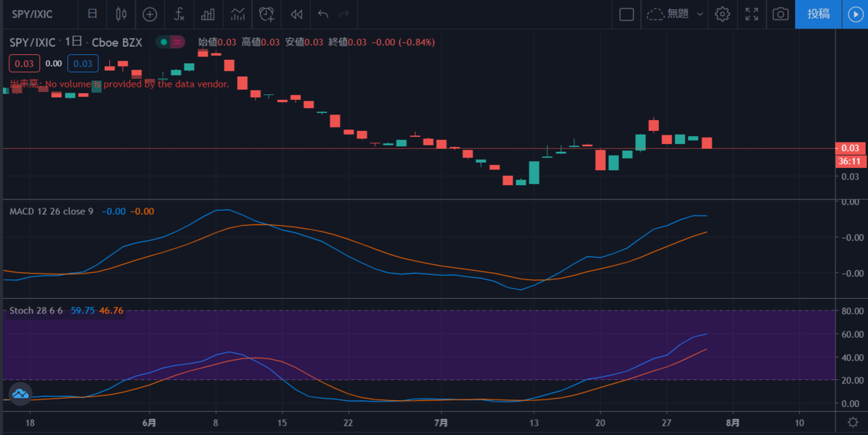Click the Stoch value 46.76

[x=111, y=311]
